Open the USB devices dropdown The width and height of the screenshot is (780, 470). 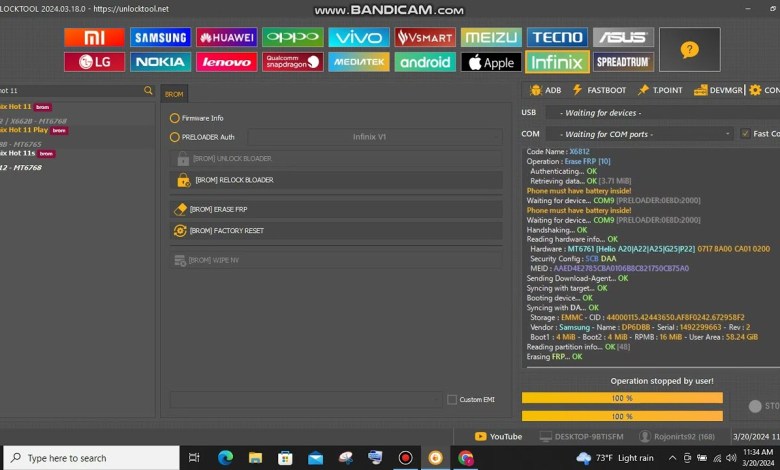(638, 113)
